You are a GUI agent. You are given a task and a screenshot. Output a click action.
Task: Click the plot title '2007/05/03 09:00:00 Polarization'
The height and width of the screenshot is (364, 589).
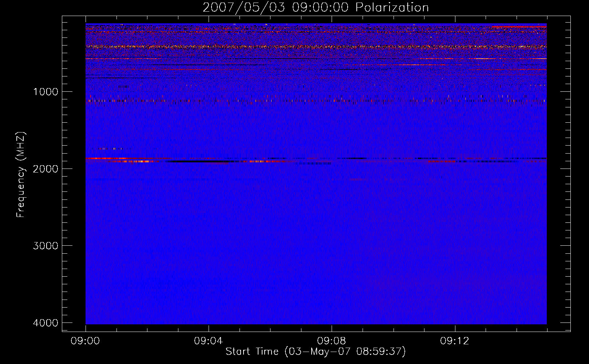point(316,8)
